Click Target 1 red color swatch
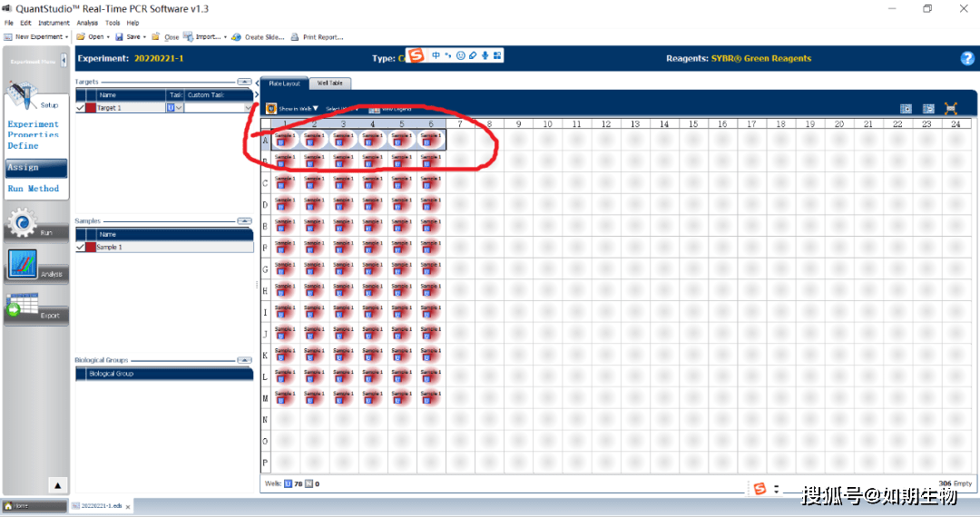Viewport: 980px width, 517px height. pos(91,108)
